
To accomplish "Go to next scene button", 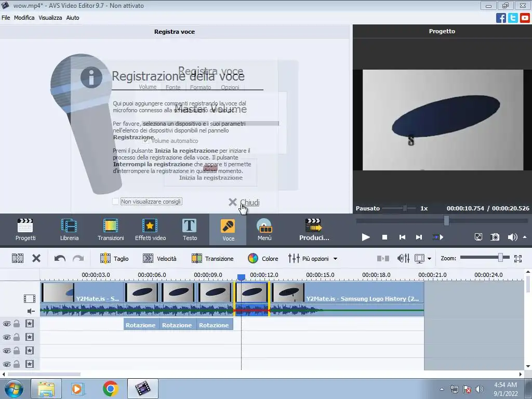I will pyautogui.click(x=437, y=237).
